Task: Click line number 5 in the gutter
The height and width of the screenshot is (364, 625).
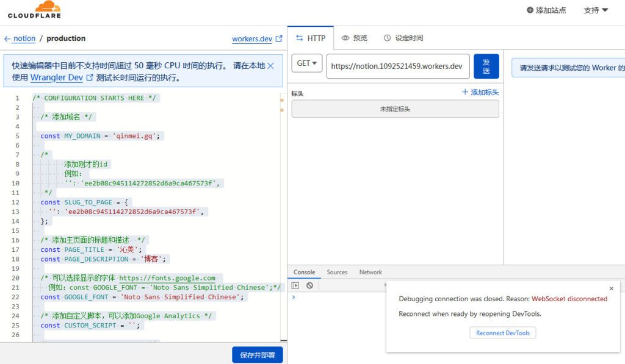Action: [x=17, y=136]
